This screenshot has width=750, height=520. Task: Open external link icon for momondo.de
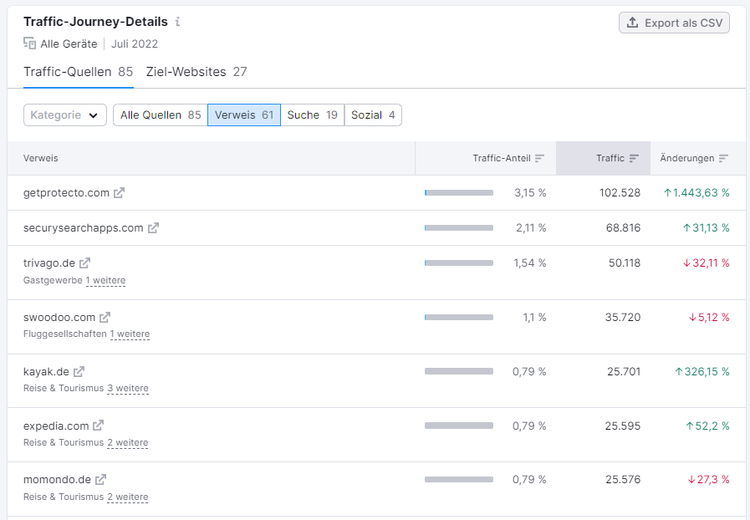(x=100, y=479)
